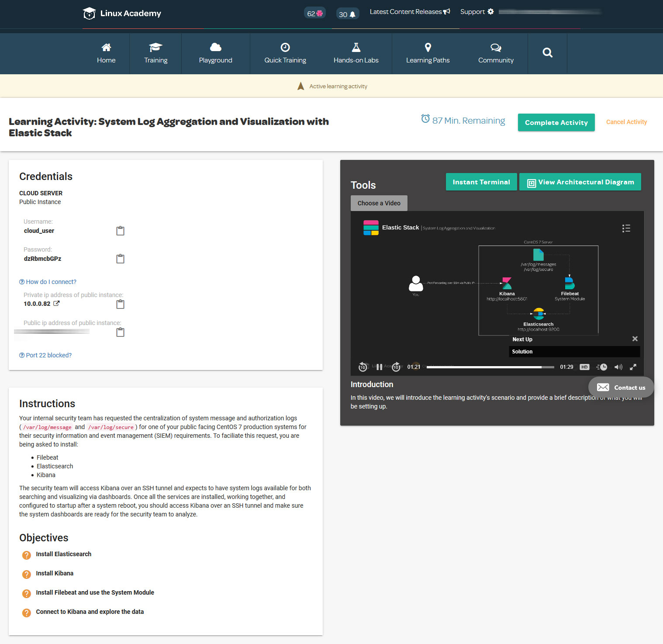
Task: Cancel the current activity
Action: tap(626, 122)
